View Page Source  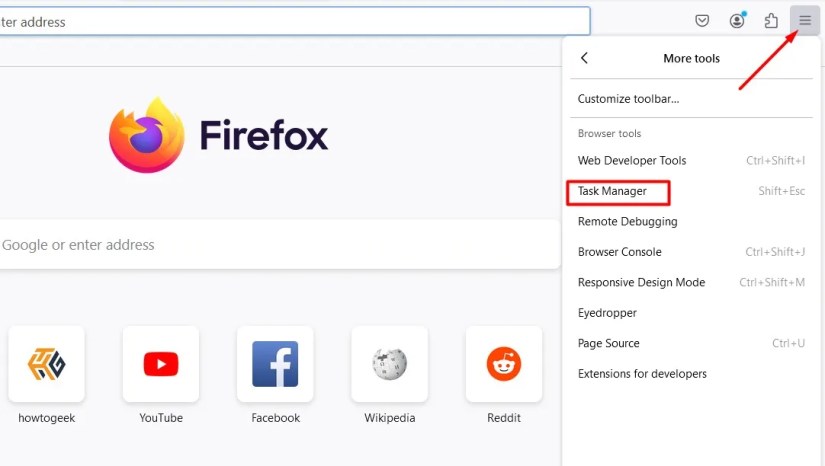point(691,343)
